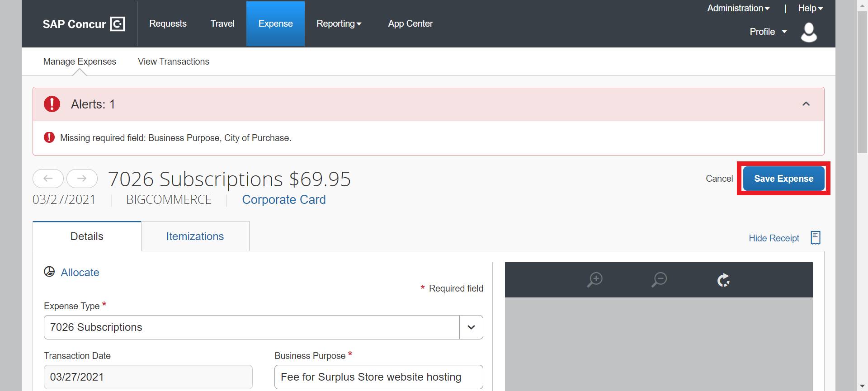
Task: Collapse the Alerts panel
Action: tap(806, 104)
